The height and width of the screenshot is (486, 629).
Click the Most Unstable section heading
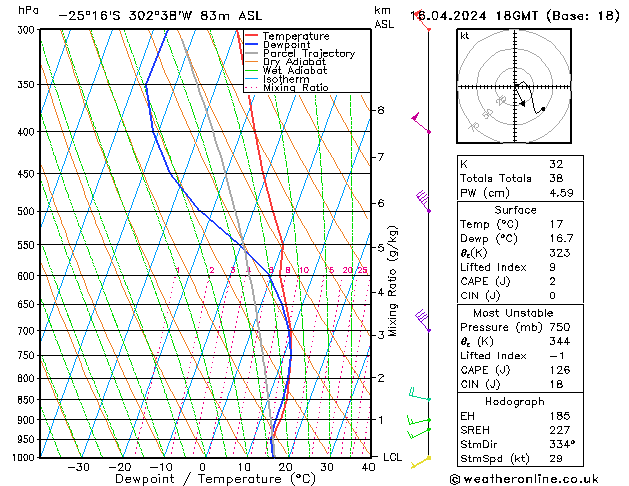click(513, 313)
